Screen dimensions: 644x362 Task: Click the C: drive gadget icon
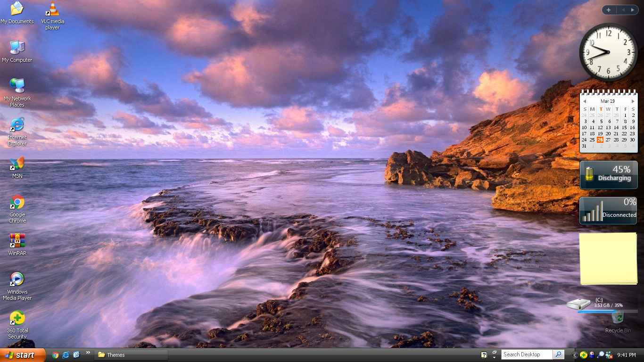tap(578, 304)
